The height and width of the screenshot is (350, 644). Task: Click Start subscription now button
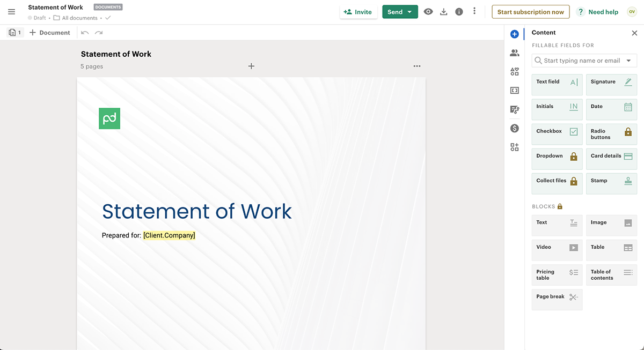click(x=530, y=12)
